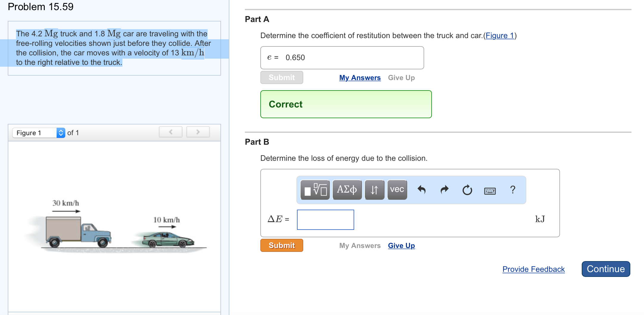Click the car image in the figure
644x315 pixels.
click(x=168, y=240)
